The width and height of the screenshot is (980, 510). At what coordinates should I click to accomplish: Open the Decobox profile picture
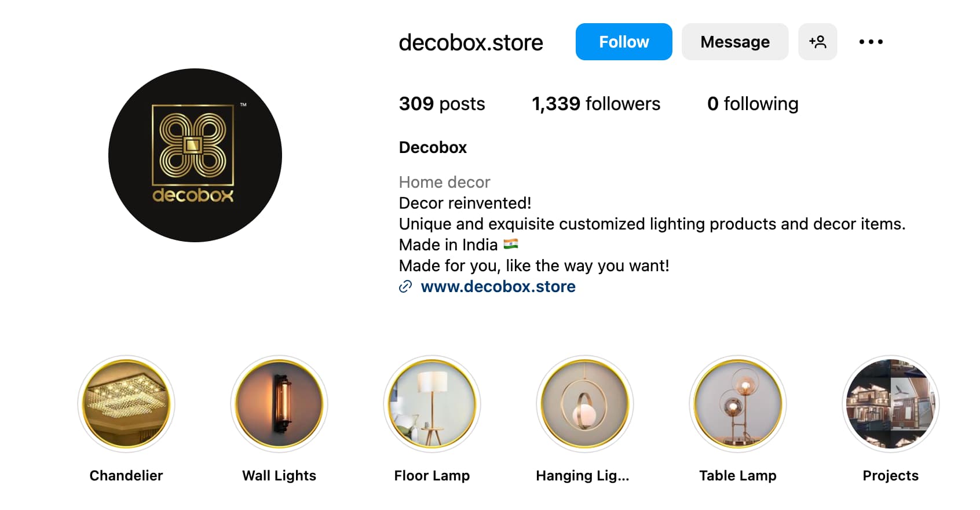click(x=195, y=155)
